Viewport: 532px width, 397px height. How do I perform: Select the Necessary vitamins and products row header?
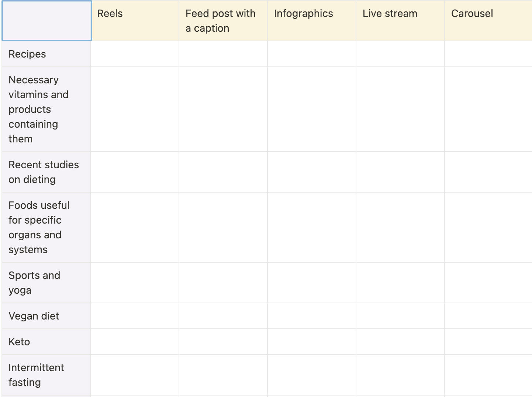(x=46, y=109)
